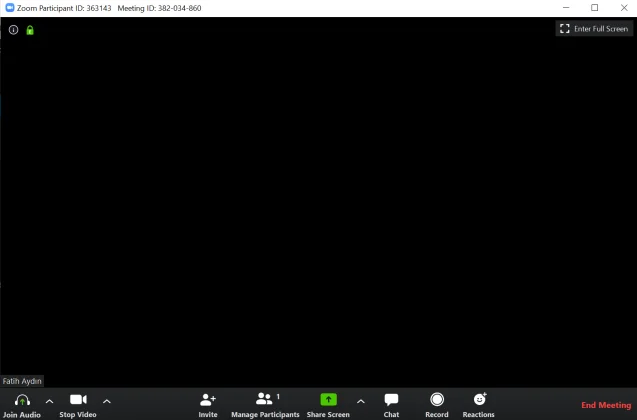Click the green encryption lock icon
This screenshot has height=420, width=637.
(30, 30)
